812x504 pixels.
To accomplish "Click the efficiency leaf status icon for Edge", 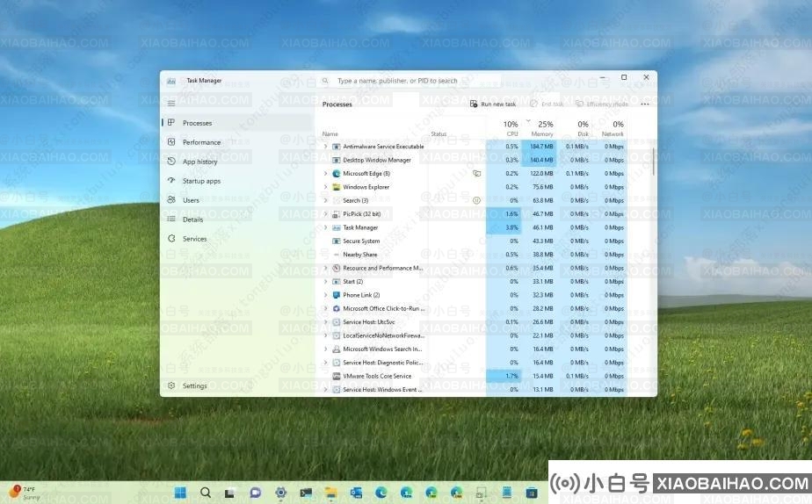I will (476, 173).
